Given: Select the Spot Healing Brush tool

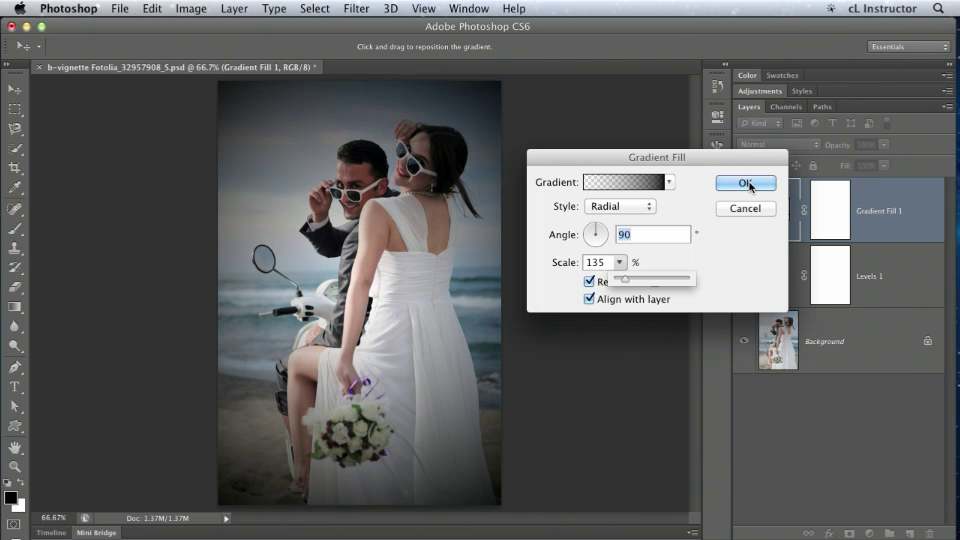Looking at the screenshot, I should click(15, 209).
